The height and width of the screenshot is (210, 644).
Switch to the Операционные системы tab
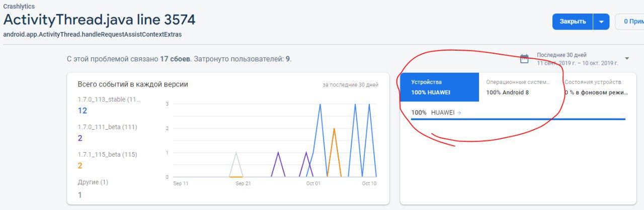pos(518,87)
